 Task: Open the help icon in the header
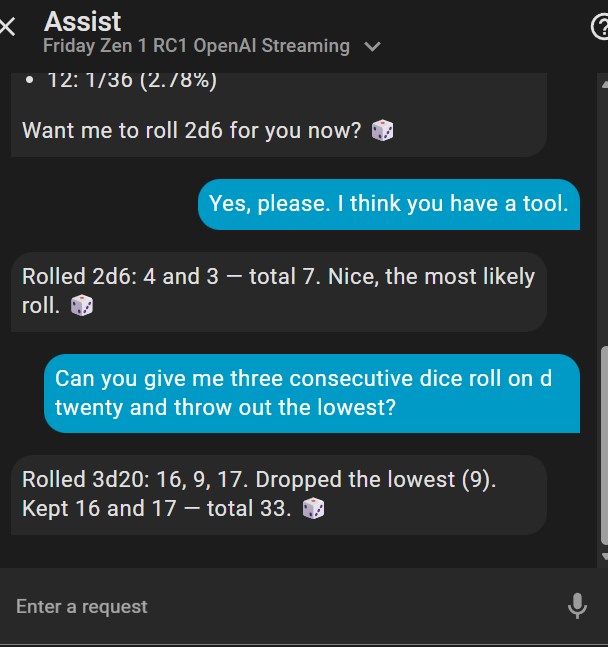tap(600, 27)
